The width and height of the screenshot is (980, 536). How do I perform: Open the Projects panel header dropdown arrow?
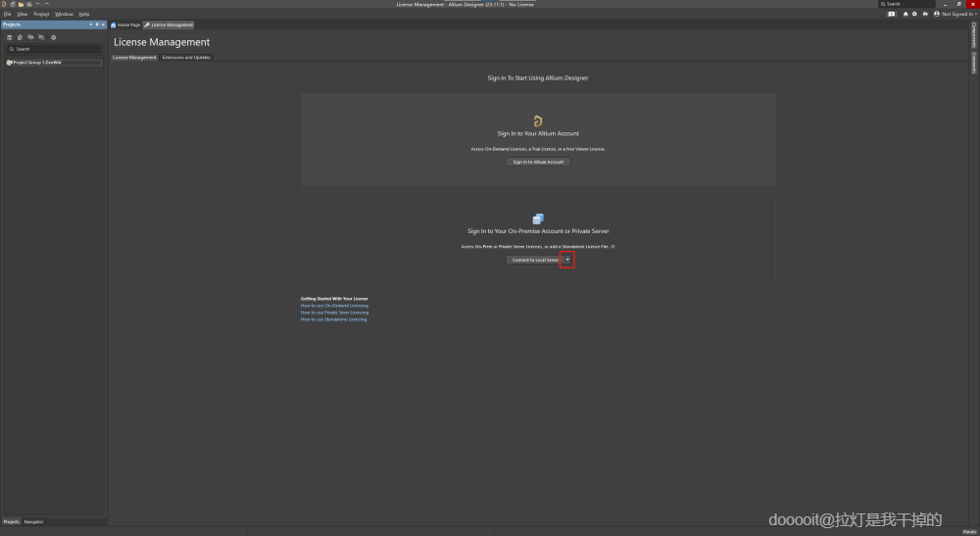[x=90, y=24]
